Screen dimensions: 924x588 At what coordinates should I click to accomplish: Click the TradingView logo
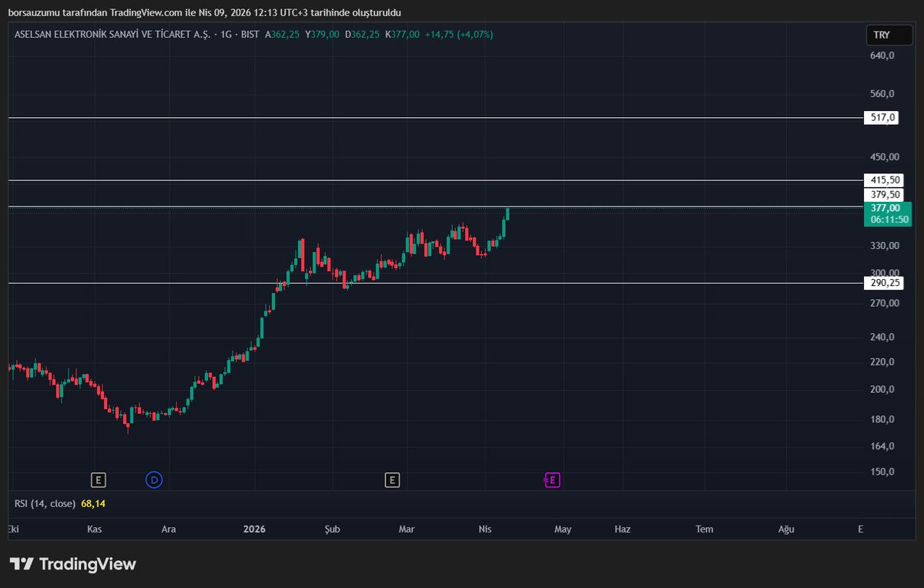tap(73, 564)
